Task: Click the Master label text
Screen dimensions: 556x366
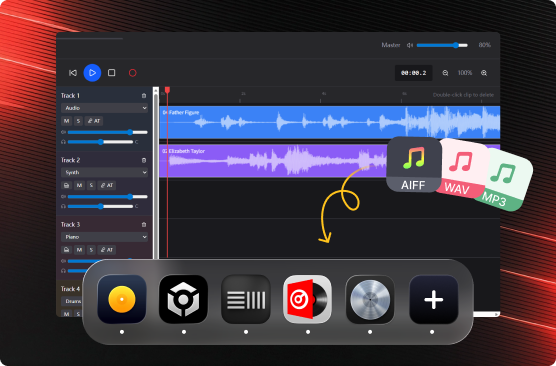Action: click(x=391, y=45)
